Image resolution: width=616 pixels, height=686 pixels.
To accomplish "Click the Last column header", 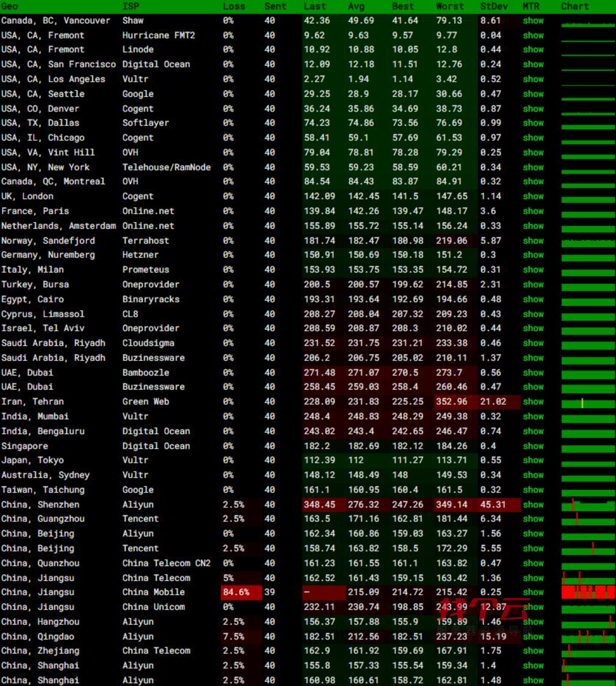I will pos(315,6).
